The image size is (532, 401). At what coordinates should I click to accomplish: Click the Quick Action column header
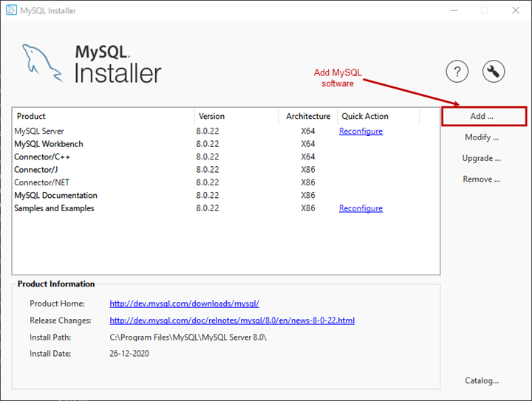click(x=378, y=116)
